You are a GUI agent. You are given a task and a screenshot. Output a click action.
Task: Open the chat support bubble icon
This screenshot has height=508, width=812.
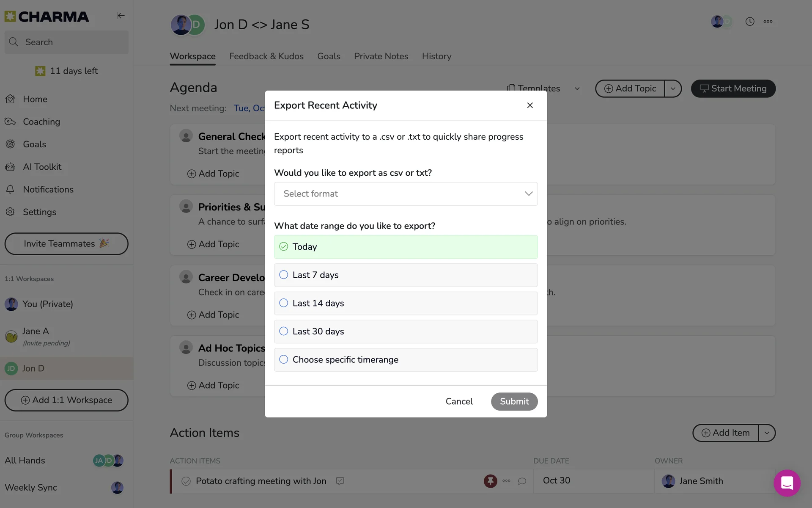[x=787, y=483]
